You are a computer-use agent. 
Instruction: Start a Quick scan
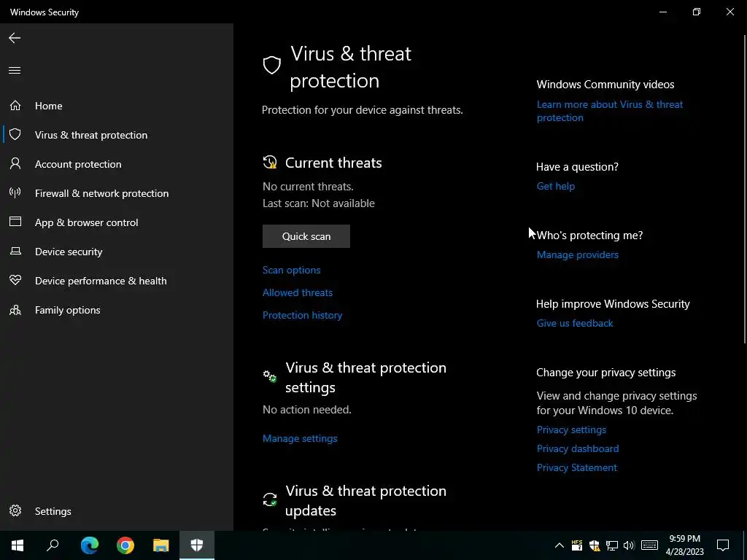click(306, 236)
